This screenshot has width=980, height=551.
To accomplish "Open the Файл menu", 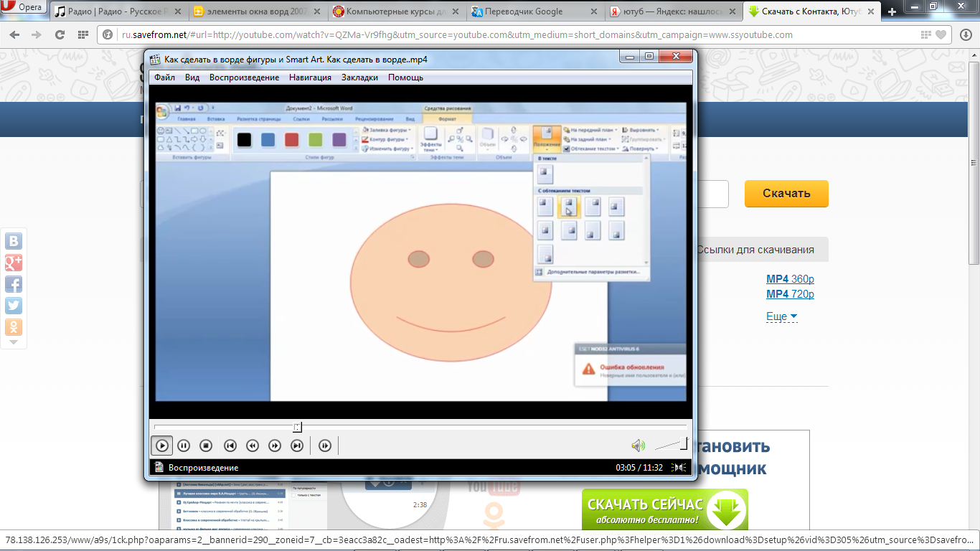I will tap(164, 77).
